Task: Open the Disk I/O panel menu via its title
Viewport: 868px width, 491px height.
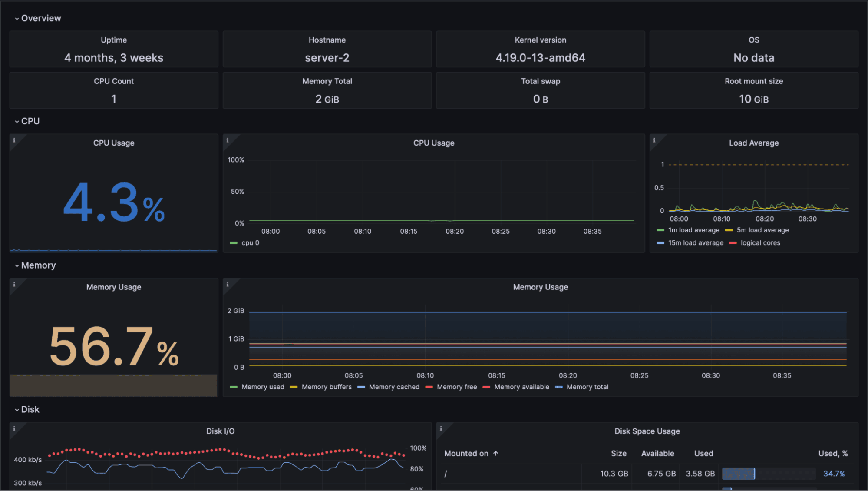Action: (220, 431)
